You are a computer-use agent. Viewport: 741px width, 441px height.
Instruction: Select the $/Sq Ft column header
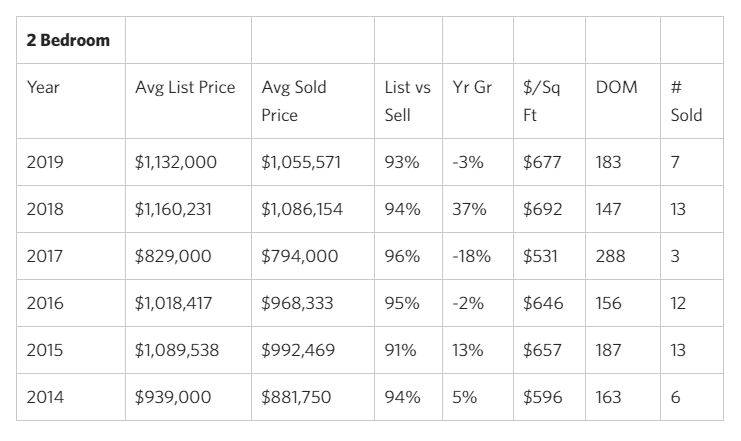point(542,100)
